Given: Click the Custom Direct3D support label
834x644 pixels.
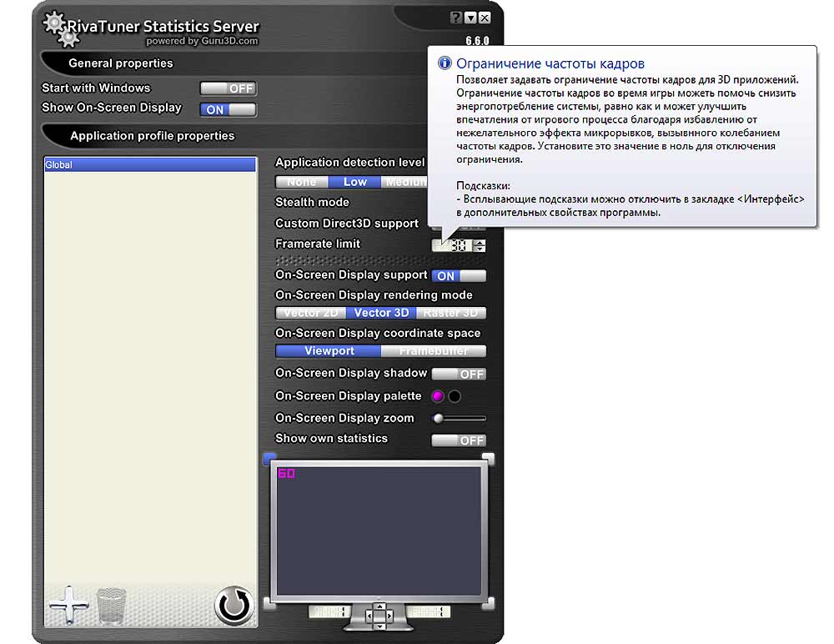Looking at the screenshot, I should click(x=347, y=224).
